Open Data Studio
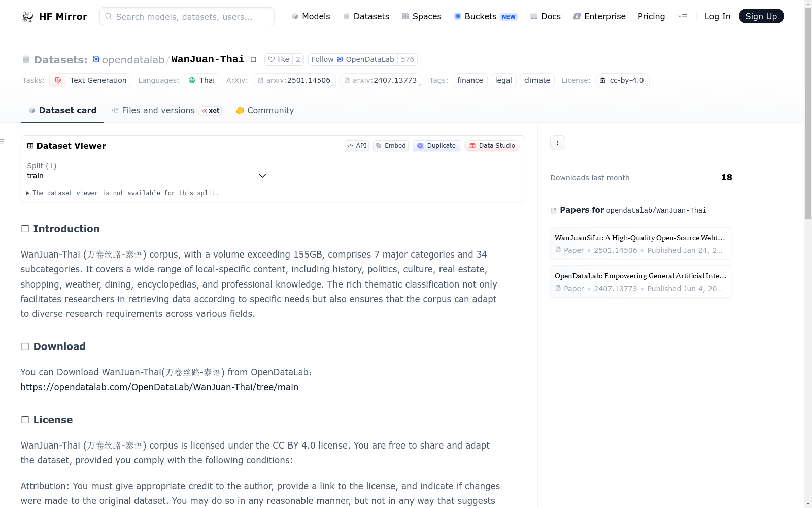 click(492, 146)
